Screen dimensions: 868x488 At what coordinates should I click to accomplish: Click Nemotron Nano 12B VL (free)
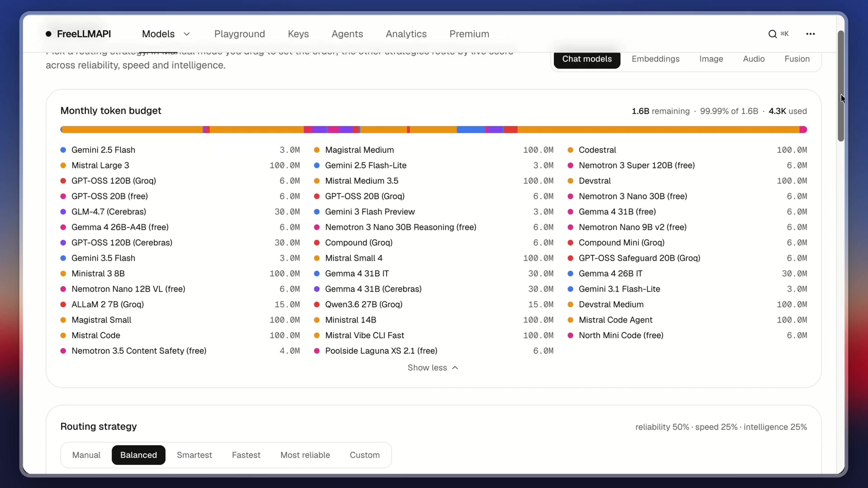point(180,289)
